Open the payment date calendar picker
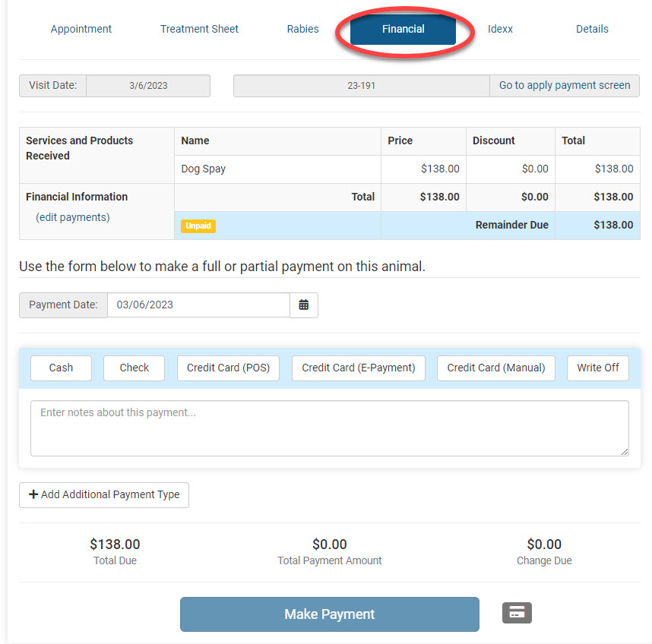This screenshot has width=652, height=644. click(x=304, y=305)
